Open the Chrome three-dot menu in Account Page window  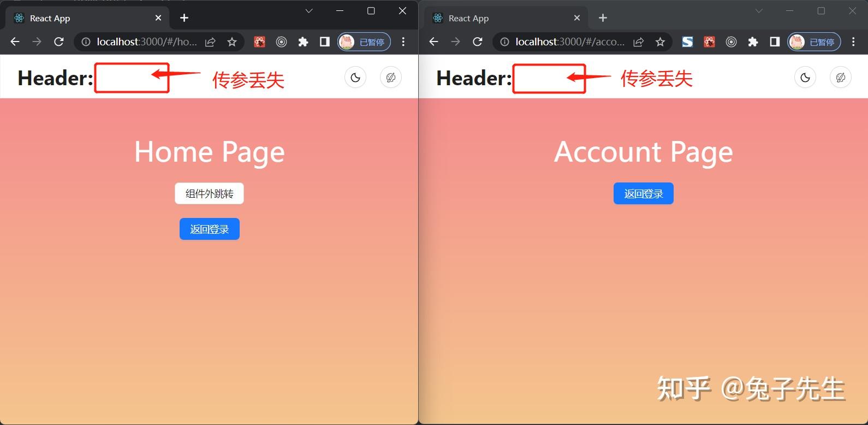click(853, 42)
